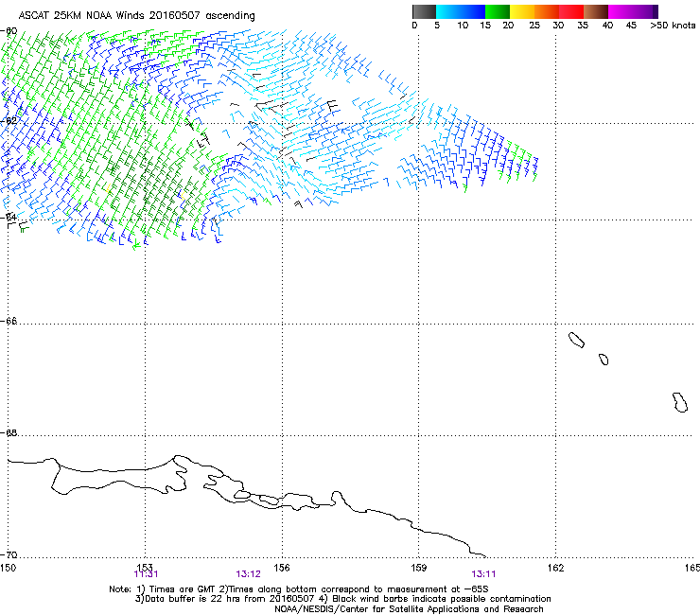Click the purple '11:31' time label
This screenshot has height=615, width=700.
click(x=146, y=574)
